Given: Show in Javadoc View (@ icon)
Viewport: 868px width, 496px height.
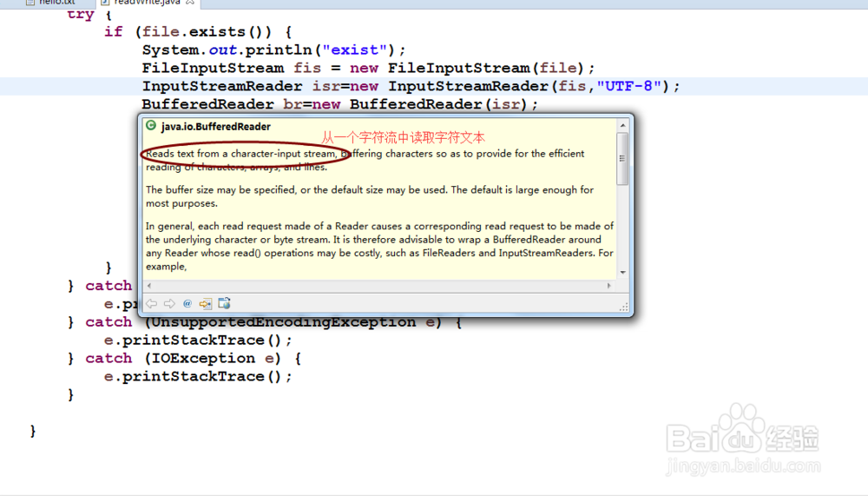Looking at the screenshot, I should (187, 304).
